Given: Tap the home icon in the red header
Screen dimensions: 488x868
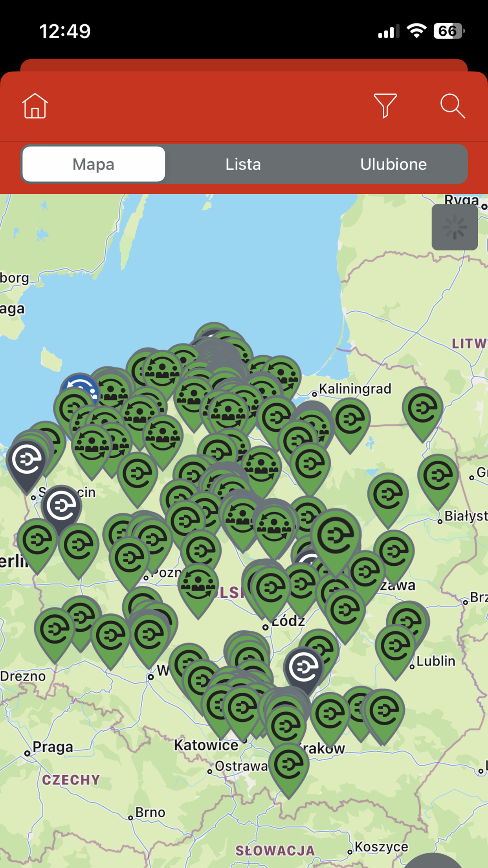Looking at the screenshot, I should click(x=35, y=106).
